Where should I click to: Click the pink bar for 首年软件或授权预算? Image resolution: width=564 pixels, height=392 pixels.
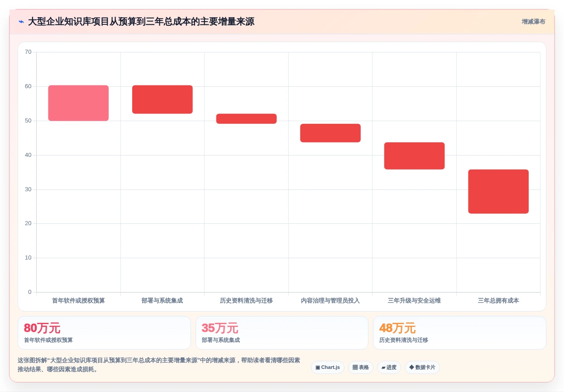[78, 103]
